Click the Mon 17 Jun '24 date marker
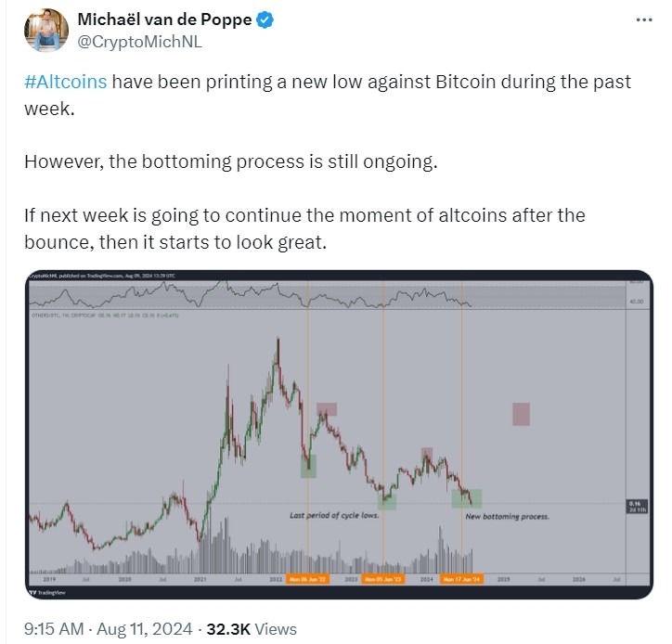The image size is (672, 644). click(x=461, y=579)
